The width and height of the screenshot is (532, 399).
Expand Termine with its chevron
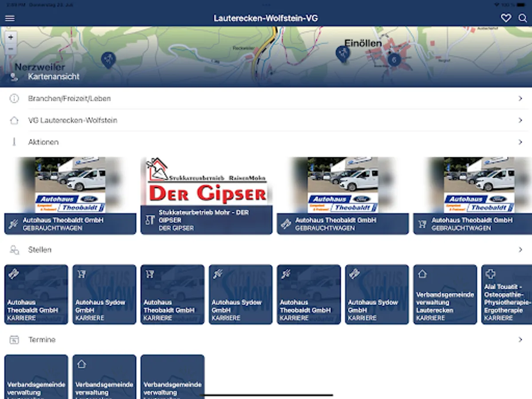(520, 340)
